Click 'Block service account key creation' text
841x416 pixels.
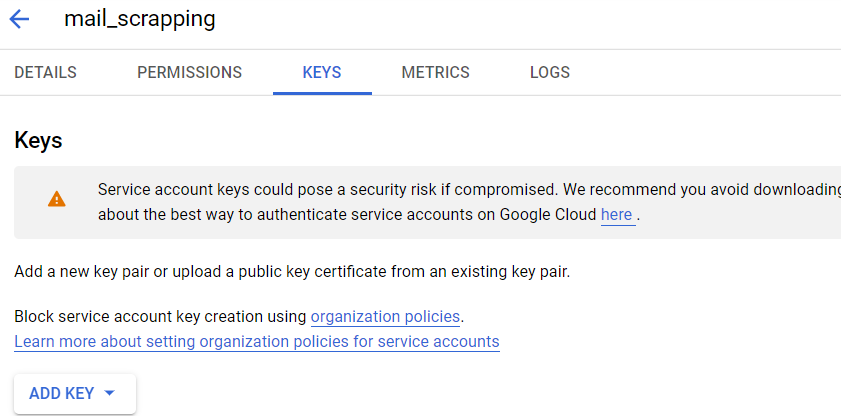click(160, 316)
